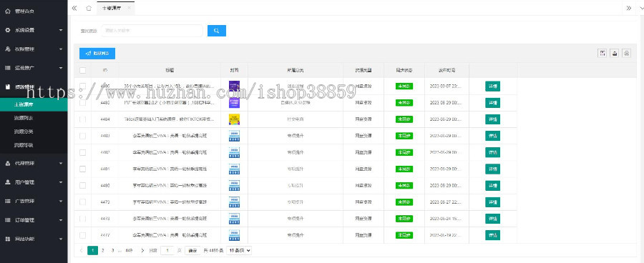This screenshot has height=263, width=644.
Task: Click the 用户管理 person icon in the sidebar
Action: tap(7, 182)
